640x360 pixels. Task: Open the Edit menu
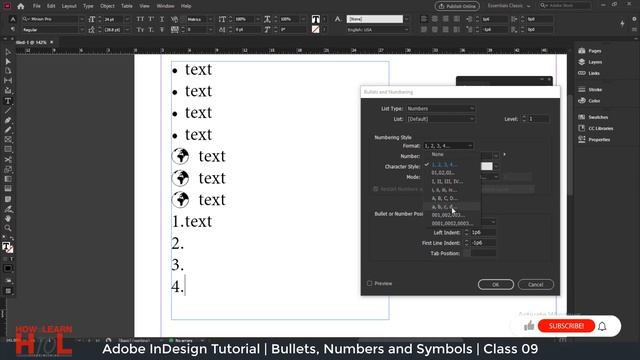pos(51,6)
